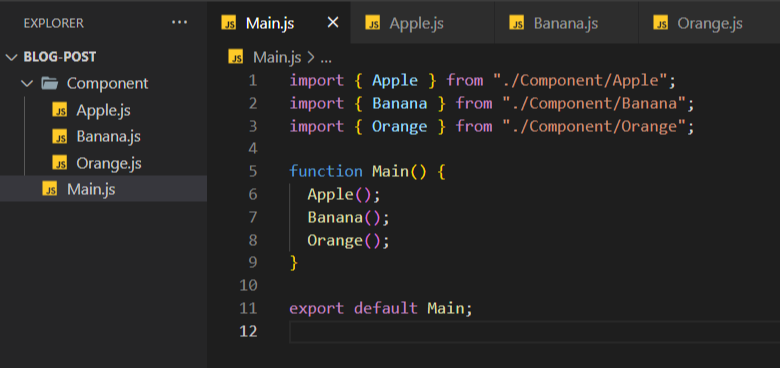The width and height of the screenshot is (780, 368).
Task: Click the JS icon beside Apple.js in Explorer
Action: click(60, 110)
